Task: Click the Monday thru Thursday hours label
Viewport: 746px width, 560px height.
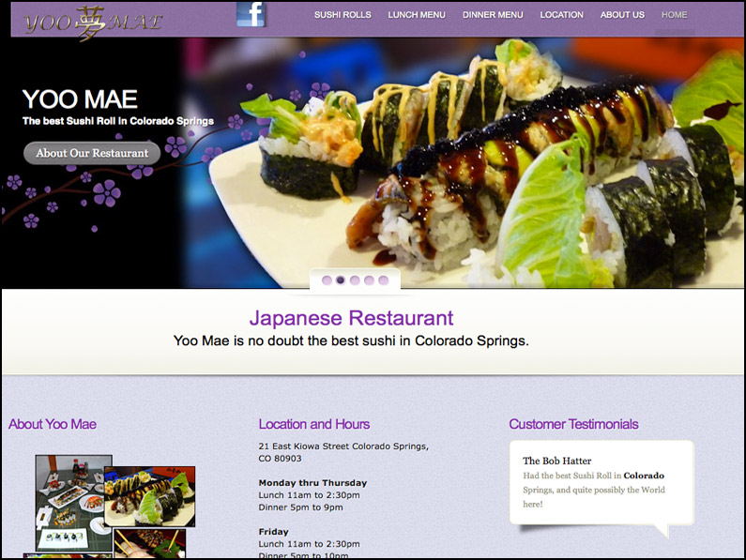Action: (x=312, y=483)
